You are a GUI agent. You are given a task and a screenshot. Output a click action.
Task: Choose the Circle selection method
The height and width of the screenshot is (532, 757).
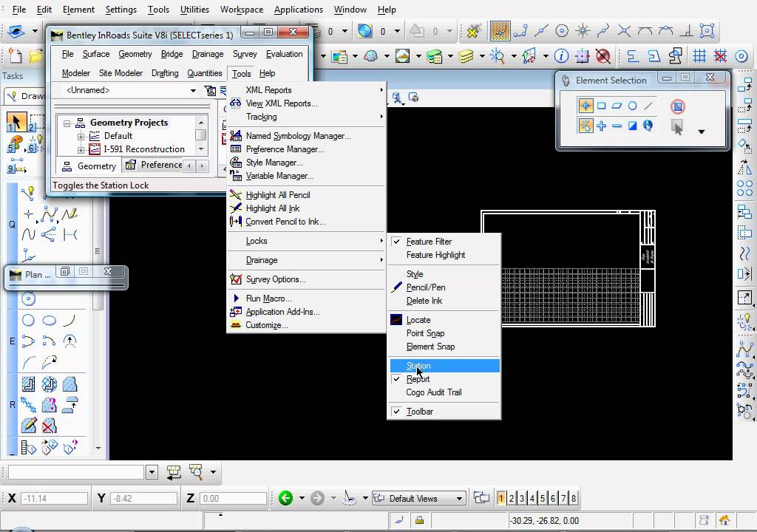click(632, 106)
